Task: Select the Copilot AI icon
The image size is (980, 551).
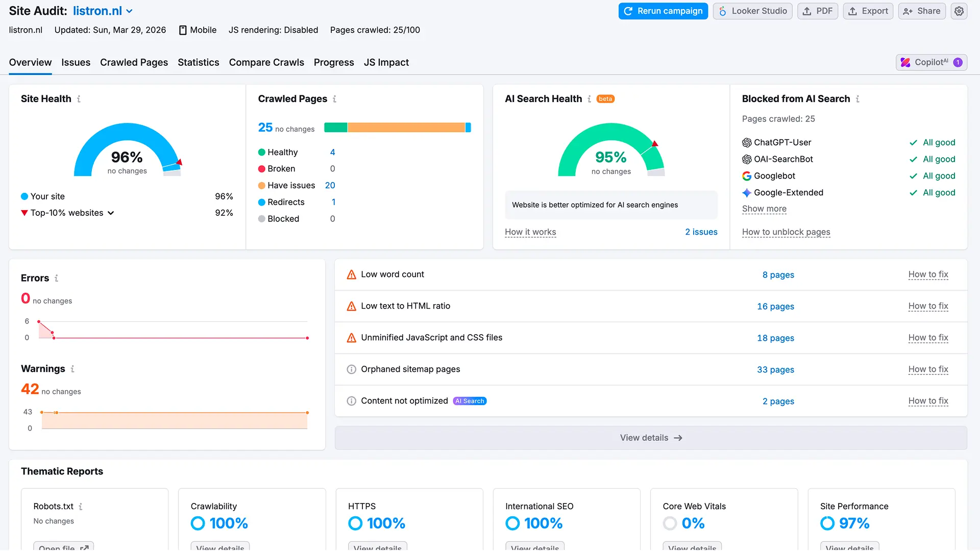Action: coord(905,62)
